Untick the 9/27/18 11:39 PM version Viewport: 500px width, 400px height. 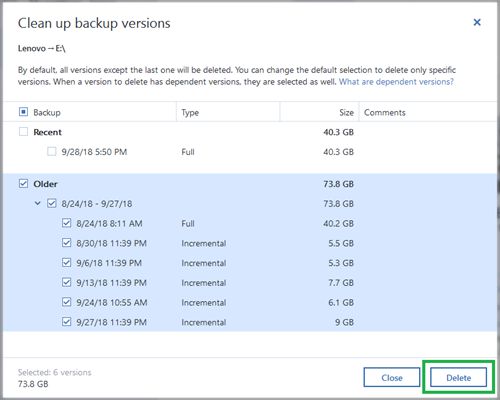(67, 322)
